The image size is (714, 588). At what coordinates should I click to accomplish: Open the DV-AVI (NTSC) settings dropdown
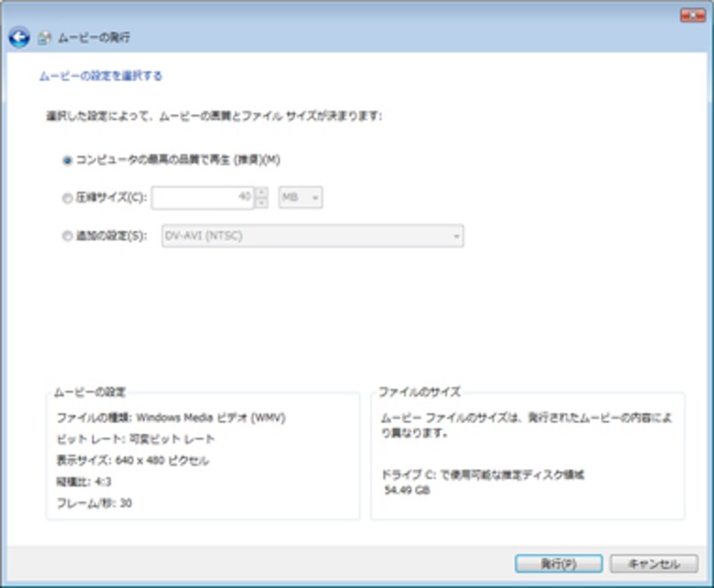coord(313,236)
